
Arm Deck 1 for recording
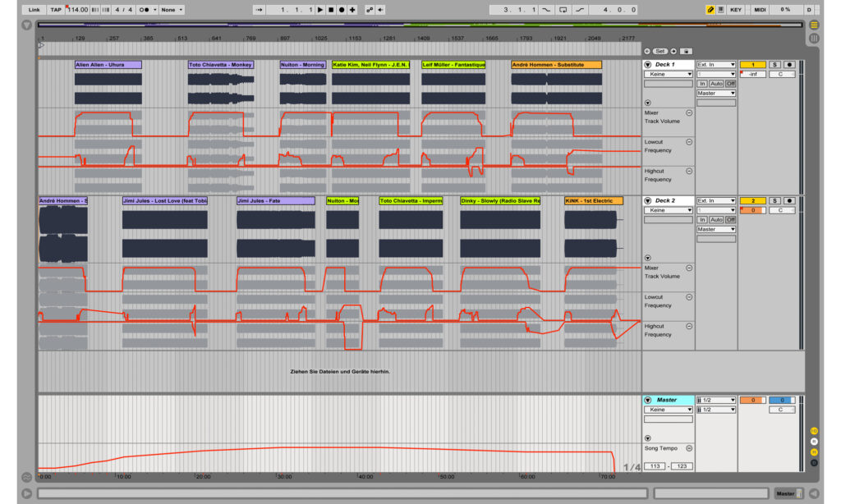coord(789,64)
